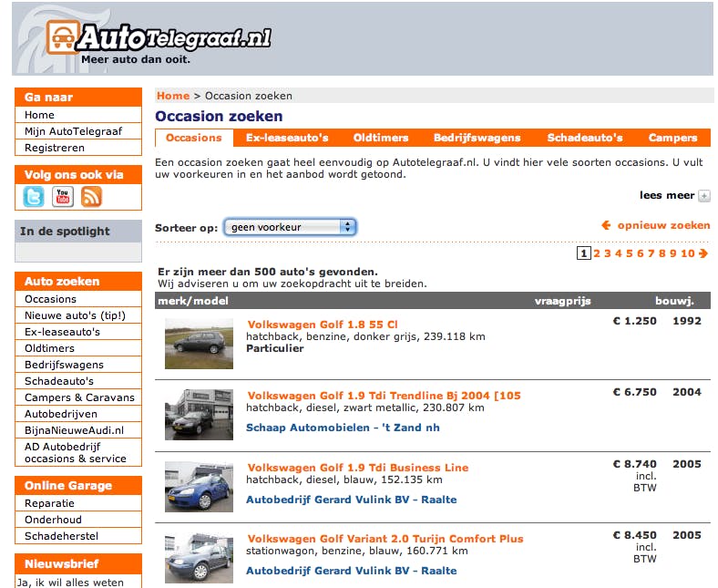The image size is (718, 588).
Task: Go to results page 8
Action: pyautogui.click(x=662, y=253)
